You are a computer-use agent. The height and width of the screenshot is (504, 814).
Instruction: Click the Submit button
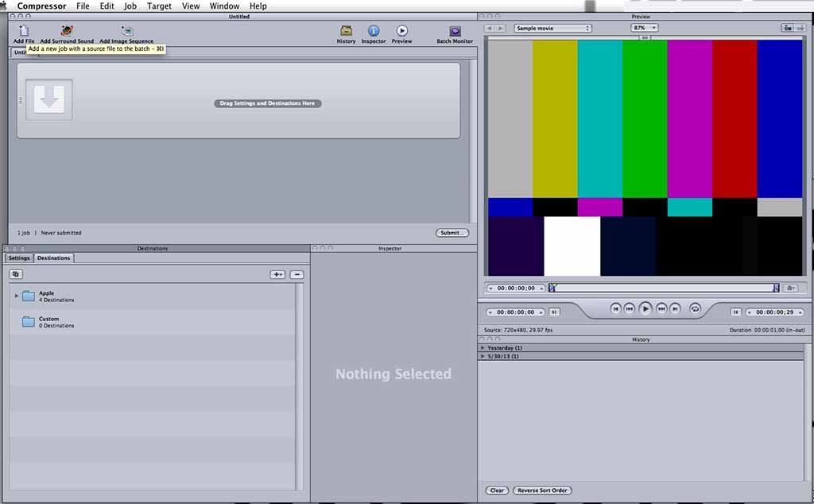click(x=452, y=233)
